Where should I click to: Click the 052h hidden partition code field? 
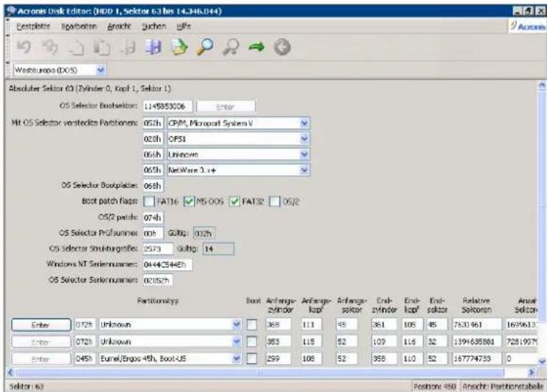pos(153,123)
